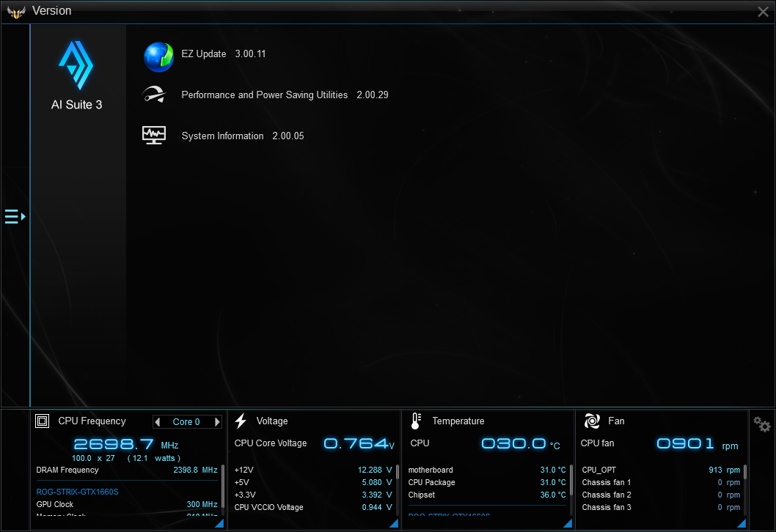
Task: Click the Fan panel icon
Action: point(592,421)
